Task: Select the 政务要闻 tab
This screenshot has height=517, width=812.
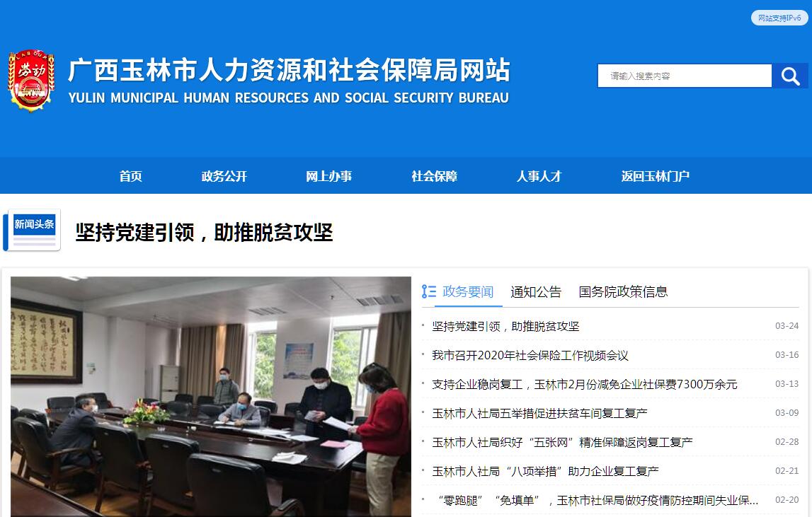Action: point(468,292)
